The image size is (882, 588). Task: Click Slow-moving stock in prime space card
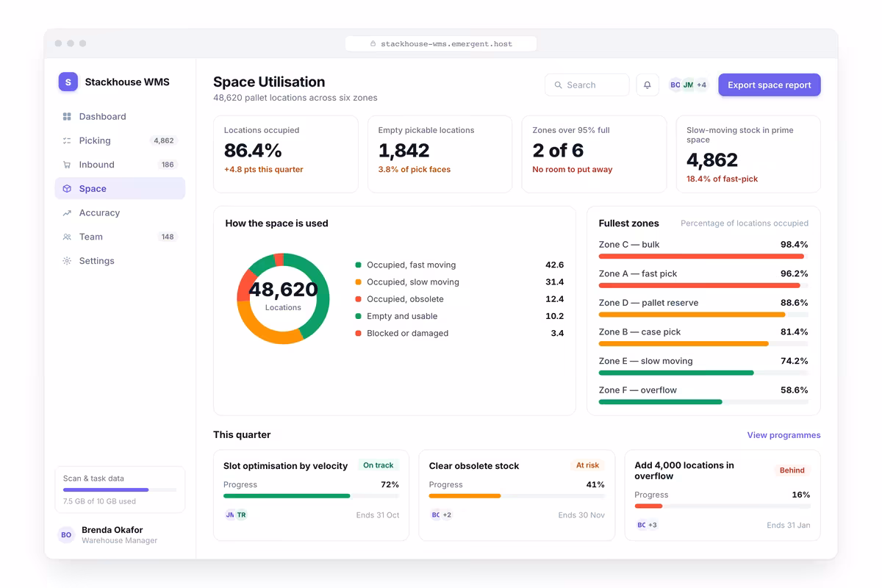pyautogui.click(x=748, y=154)
